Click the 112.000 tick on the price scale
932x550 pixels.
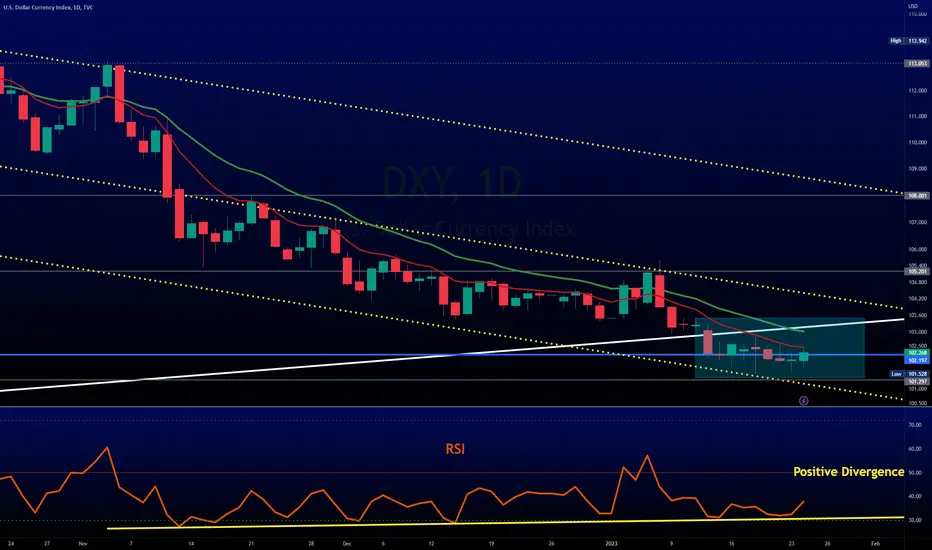point(917,90)
